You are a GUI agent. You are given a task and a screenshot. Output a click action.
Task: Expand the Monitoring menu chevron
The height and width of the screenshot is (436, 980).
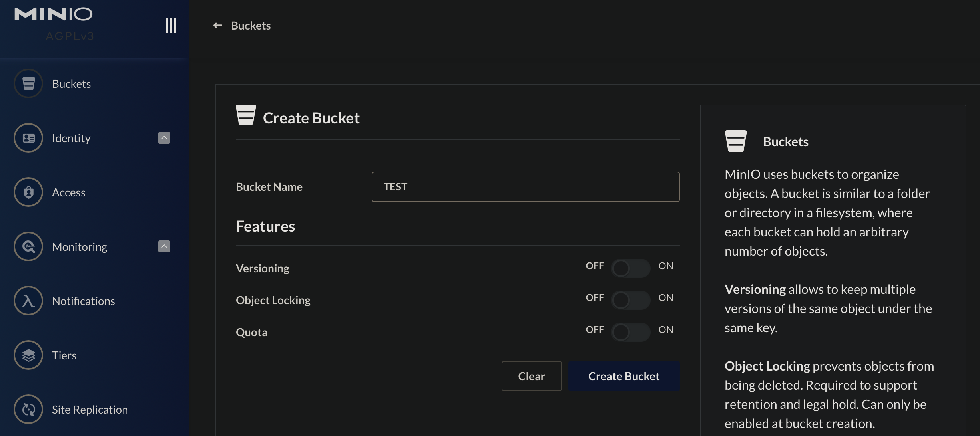(164, 246)
